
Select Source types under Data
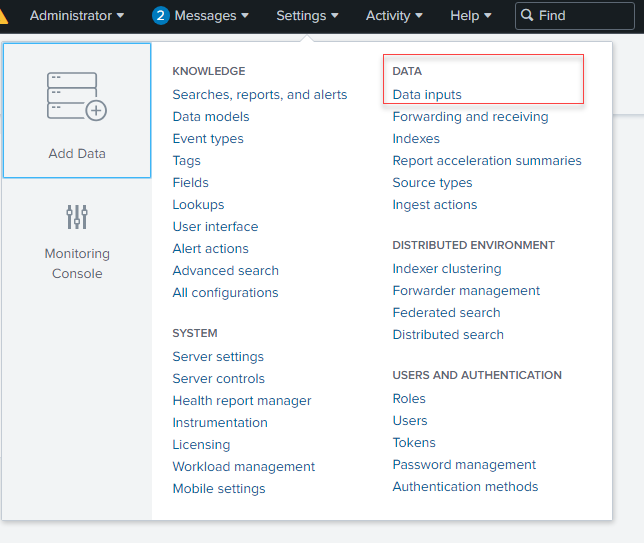click(432, 183)
